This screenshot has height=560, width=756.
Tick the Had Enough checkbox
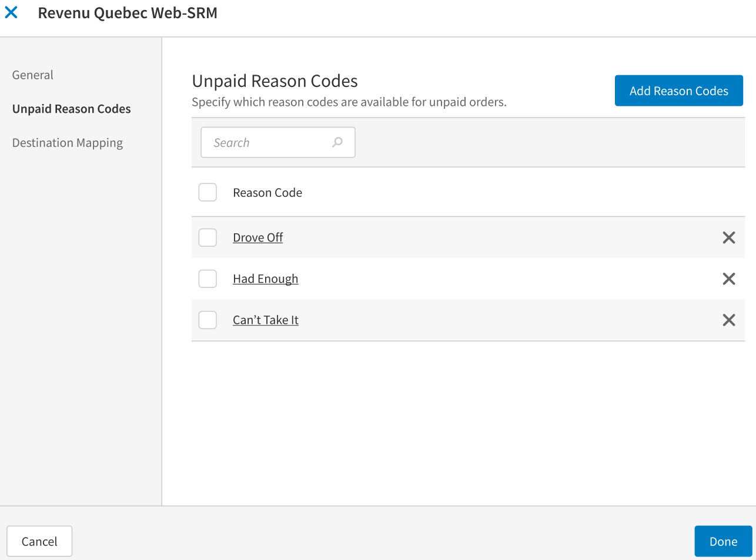point(208,279)
